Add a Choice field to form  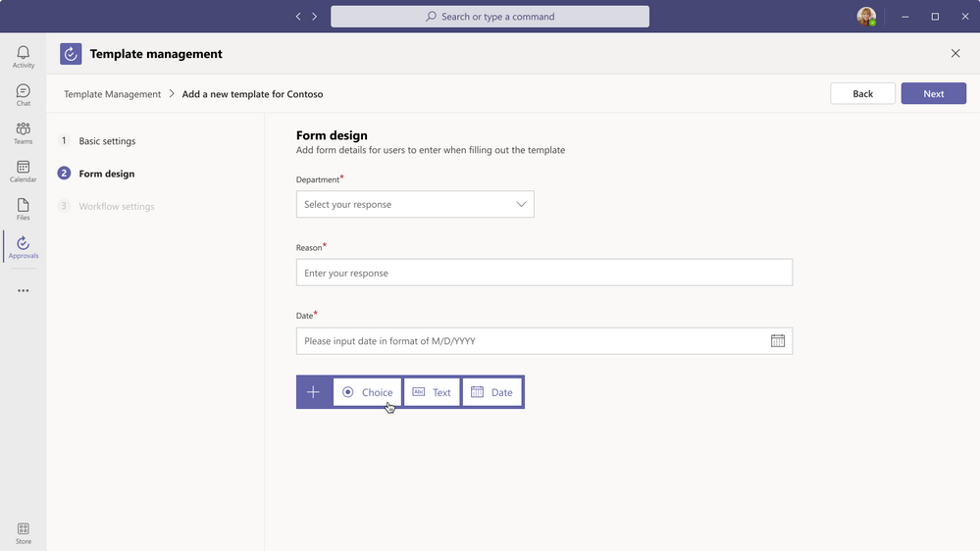[x=367, y=392]
